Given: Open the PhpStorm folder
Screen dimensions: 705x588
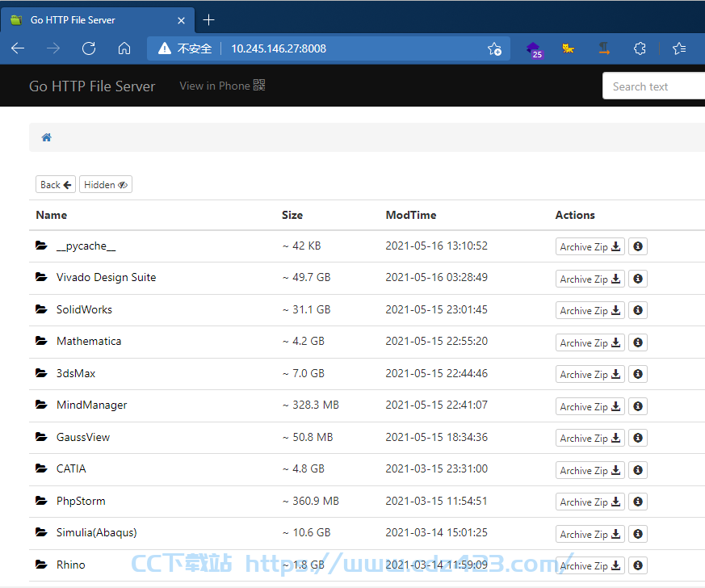Looking at the screenshot, I should tap(81, 502).
